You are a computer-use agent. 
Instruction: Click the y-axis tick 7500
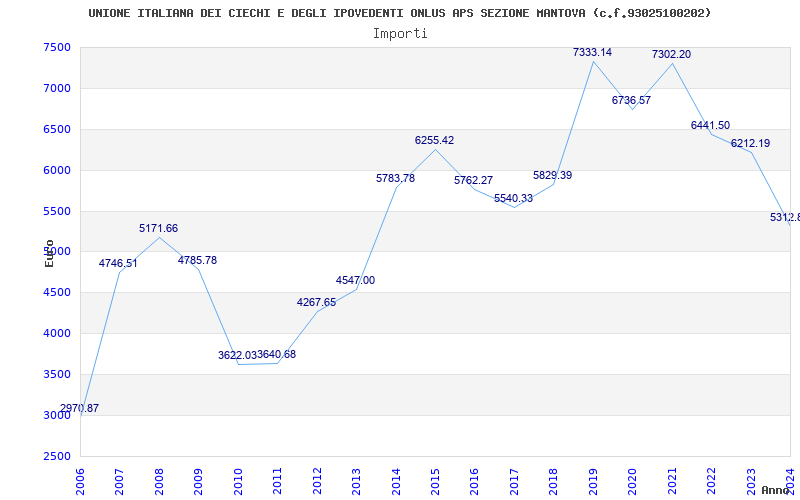coord(57,47)
